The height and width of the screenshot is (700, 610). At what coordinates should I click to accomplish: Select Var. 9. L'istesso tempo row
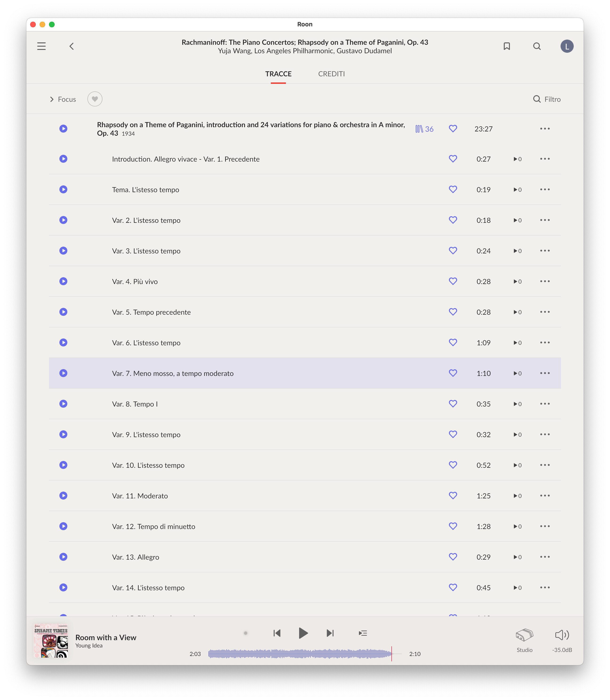point(305,434)
